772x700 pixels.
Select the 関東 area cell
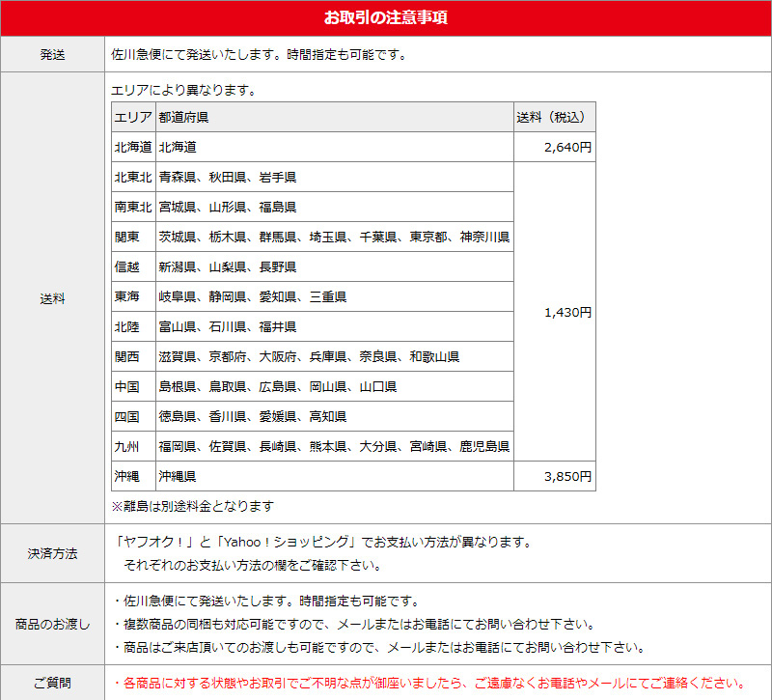click(133, 238)
